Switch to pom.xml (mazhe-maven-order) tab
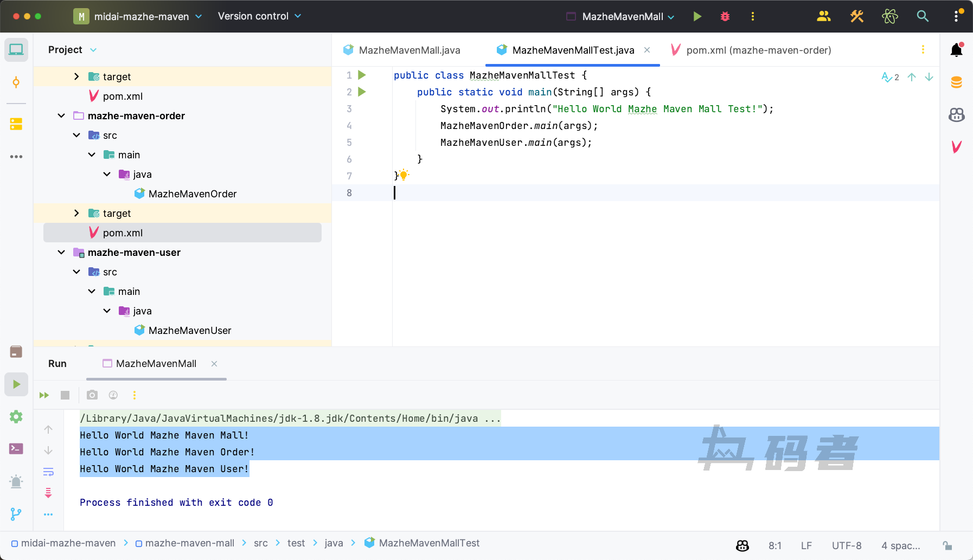Viewport: 973px width, 560px height. (x=758, y=50)
